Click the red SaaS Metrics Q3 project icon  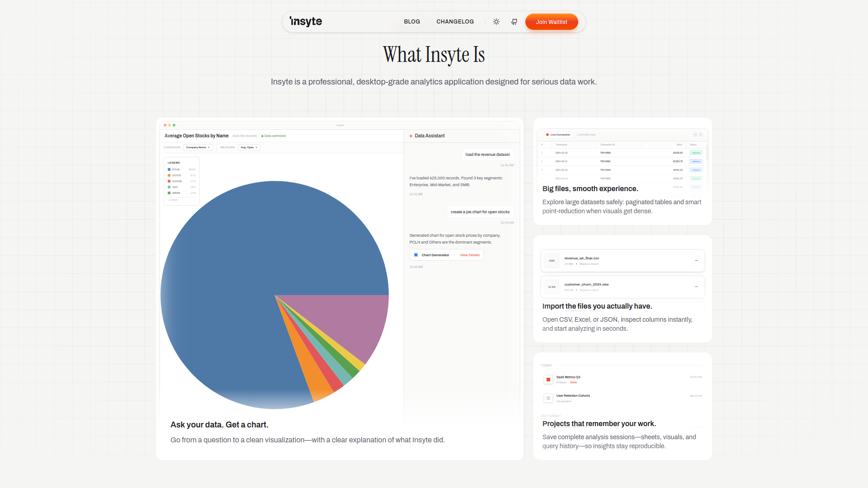[548, 380]
